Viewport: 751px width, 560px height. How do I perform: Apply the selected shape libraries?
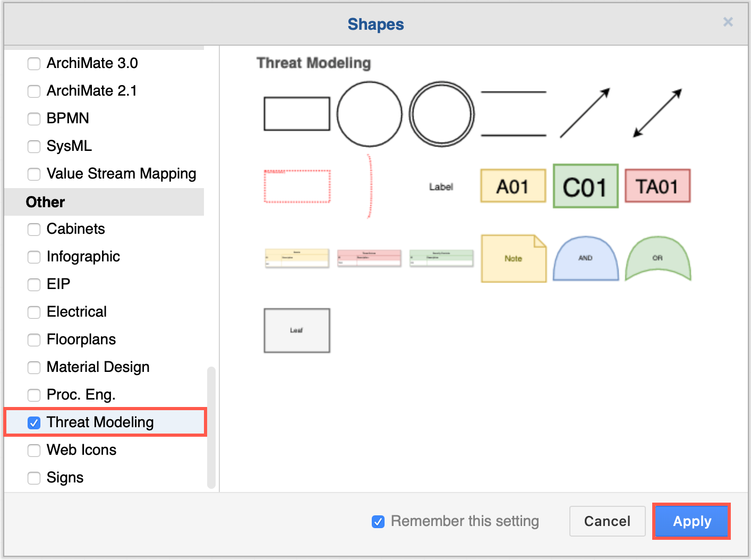[691, 521]
